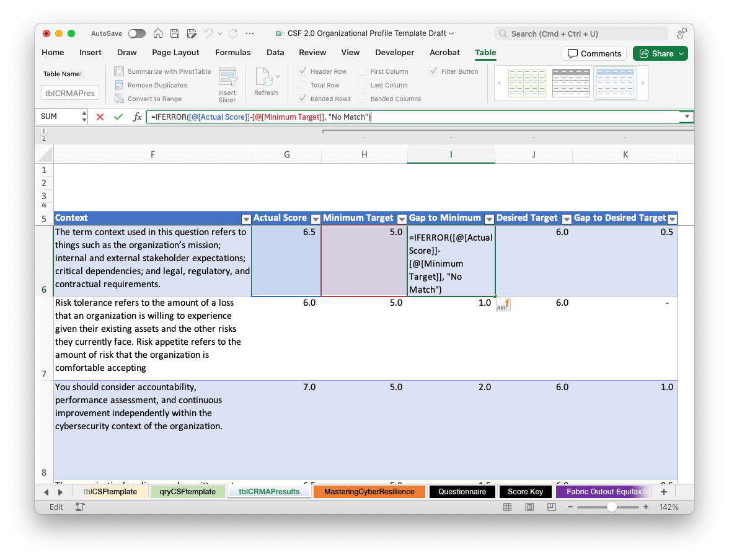The width and height of the screenshot is (729, 560).
Task: Enable the Total Row checkbox
Action: point(303,85)
